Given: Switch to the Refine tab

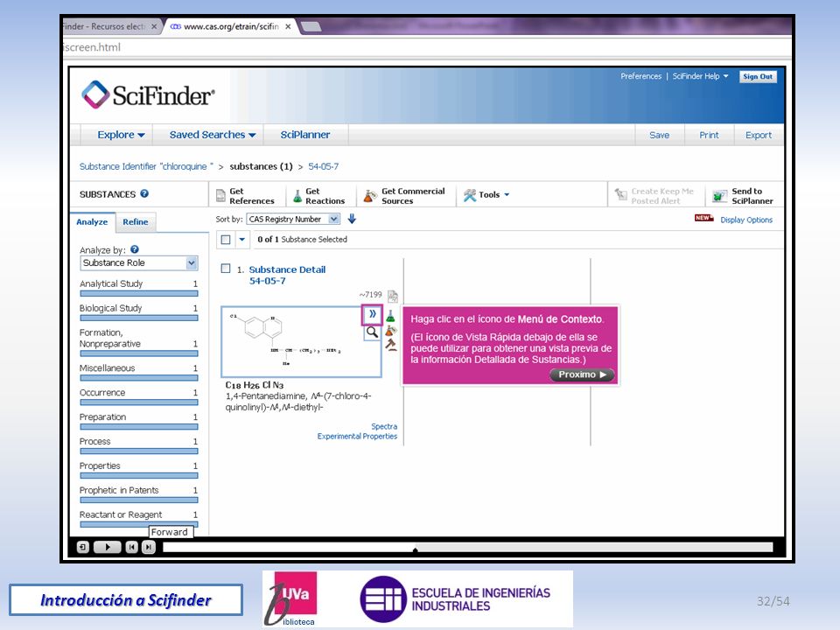Looking at the screenshot, I should click(x=136, y=221).
